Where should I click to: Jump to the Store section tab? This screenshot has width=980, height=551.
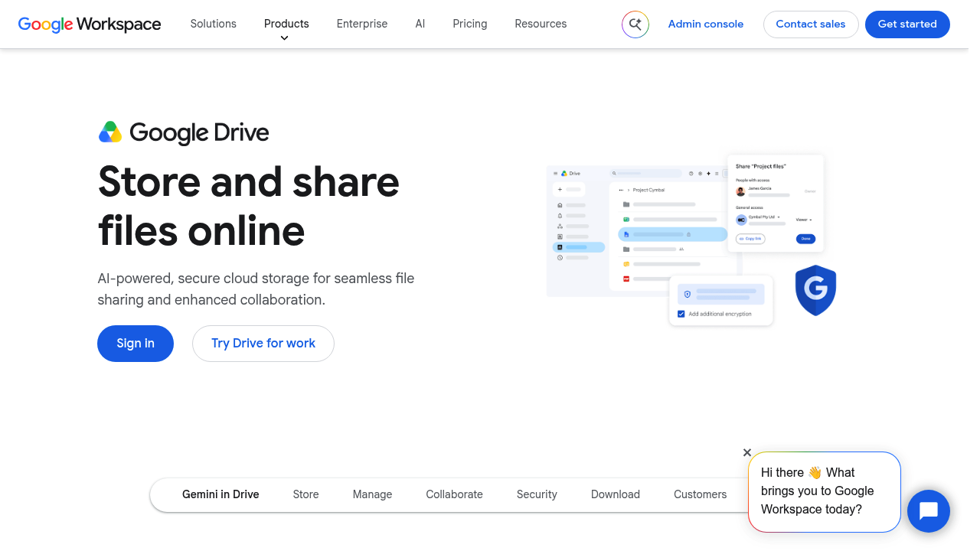click(305, 494)
